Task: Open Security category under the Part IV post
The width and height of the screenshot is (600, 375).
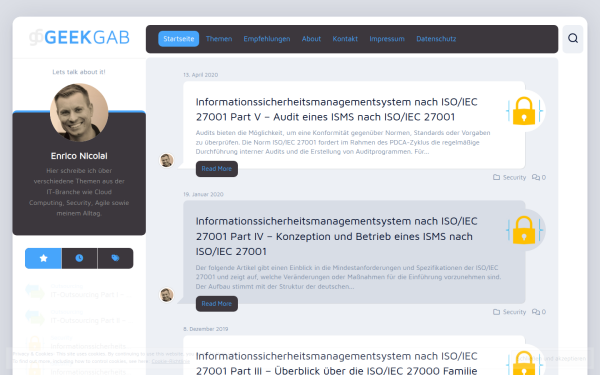Action: coord(514,312)
